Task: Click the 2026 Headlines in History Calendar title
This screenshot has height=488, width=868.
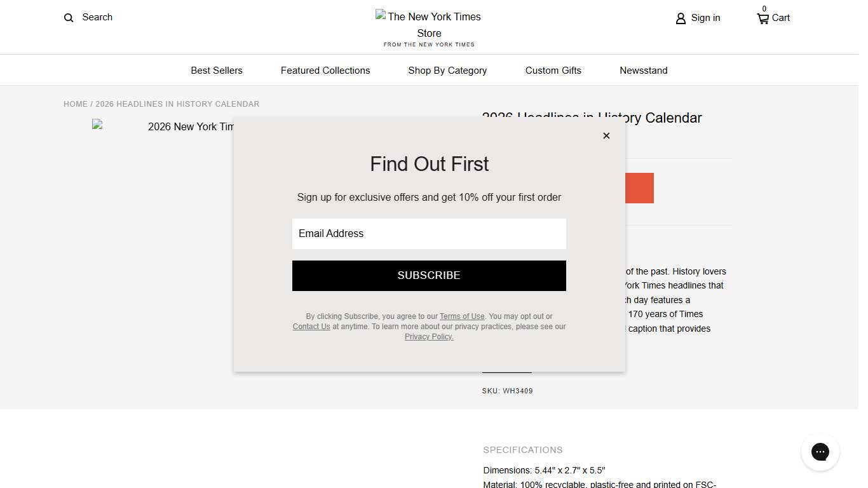Action: pos(592,118)
